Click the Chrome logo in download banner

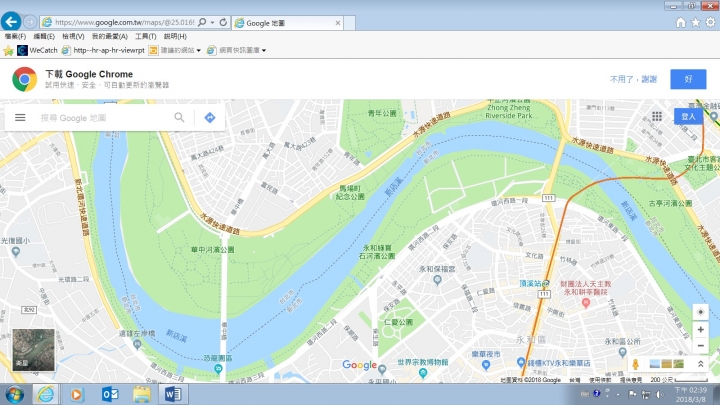25,79
